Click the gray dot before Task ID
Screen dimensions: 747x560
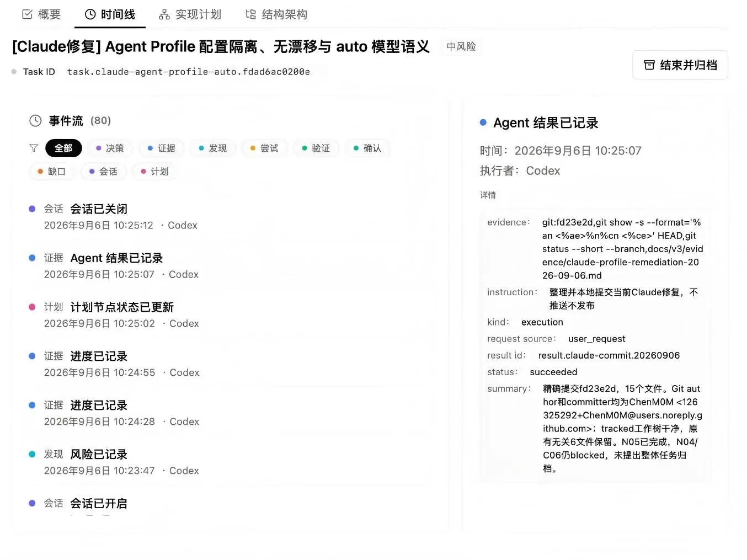click(14, 72)
